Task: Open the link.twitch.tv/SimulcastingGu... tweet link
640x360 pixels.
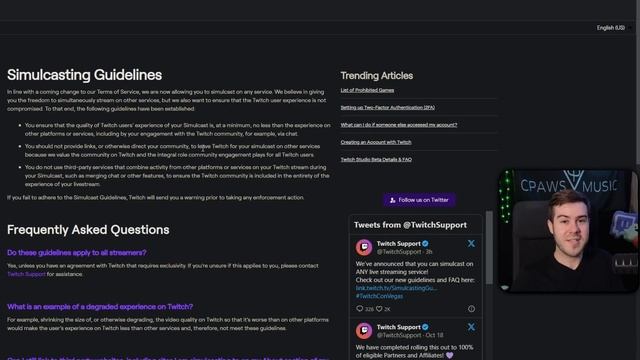Action: (x=396, y=288)
